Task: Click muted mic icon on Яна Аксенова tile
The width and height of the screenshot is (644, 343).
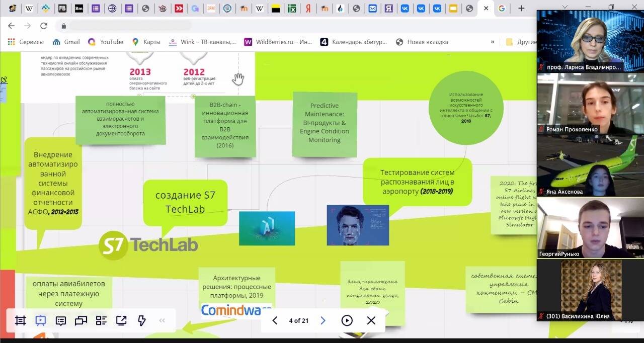Action: tap(541, 192)
